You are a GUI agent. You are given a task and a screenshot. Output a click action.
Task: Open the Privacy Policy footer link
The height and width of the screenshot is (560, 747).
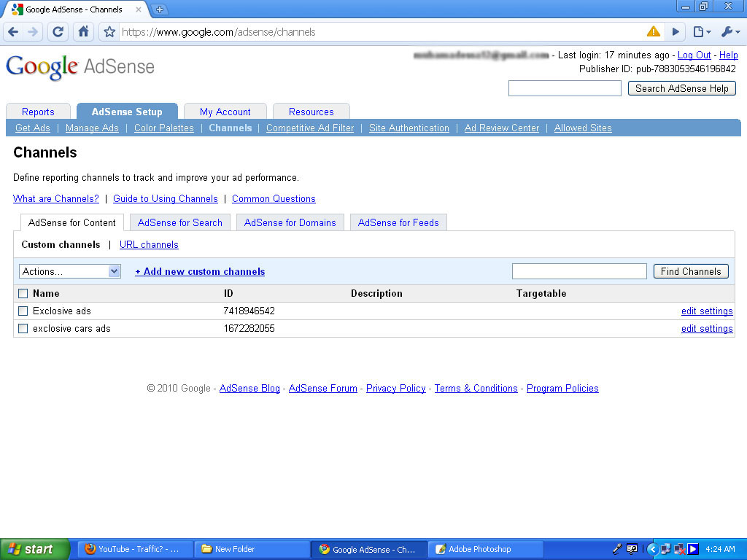pos(396,388)
